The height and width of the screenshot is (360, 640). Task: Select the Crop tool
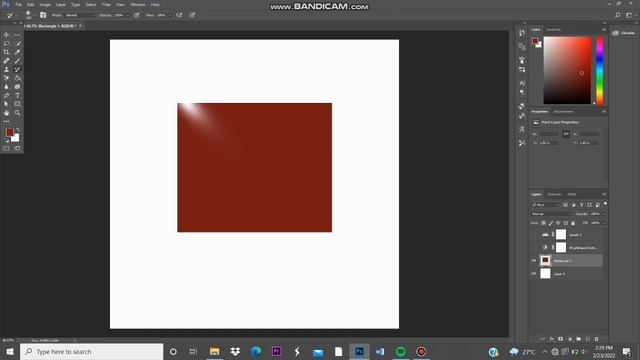tap(6, 52)
